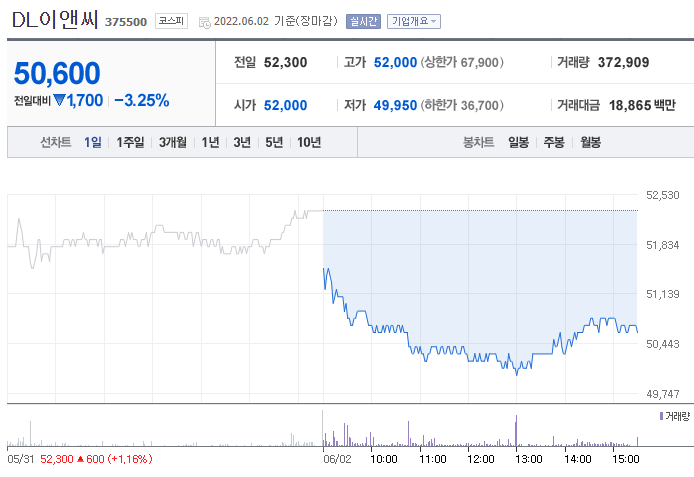Click the 12:00 time axis label
694x477 pixels.
click(x=481, y=459)
